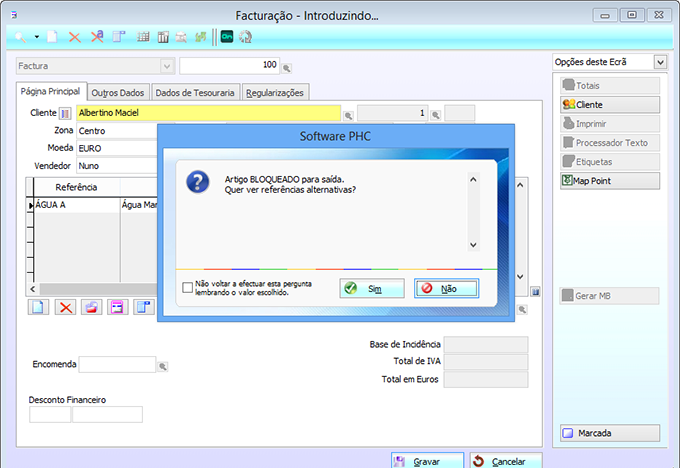Image resolution: width=680 pixels, height=468 pixels.
Task: Click the circular refresh arrows toolbar icon
Action: 245,37
